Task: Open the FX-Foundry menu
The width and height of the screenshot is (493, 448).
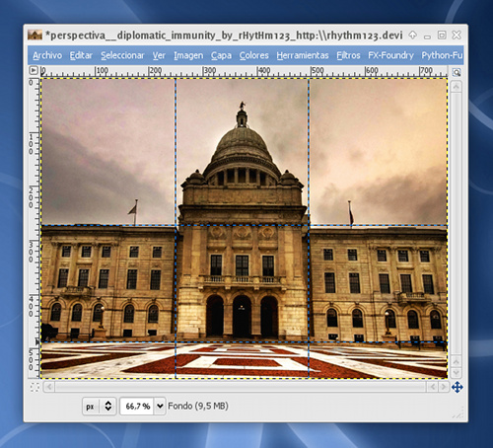Action: point(390,55)
